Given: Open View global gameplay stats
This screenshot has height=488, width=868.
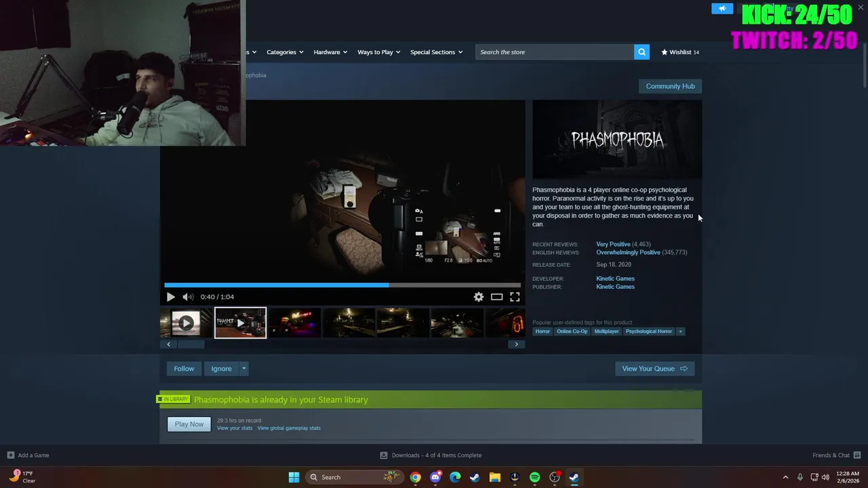Looking at the screenshot, I should 289,428.
